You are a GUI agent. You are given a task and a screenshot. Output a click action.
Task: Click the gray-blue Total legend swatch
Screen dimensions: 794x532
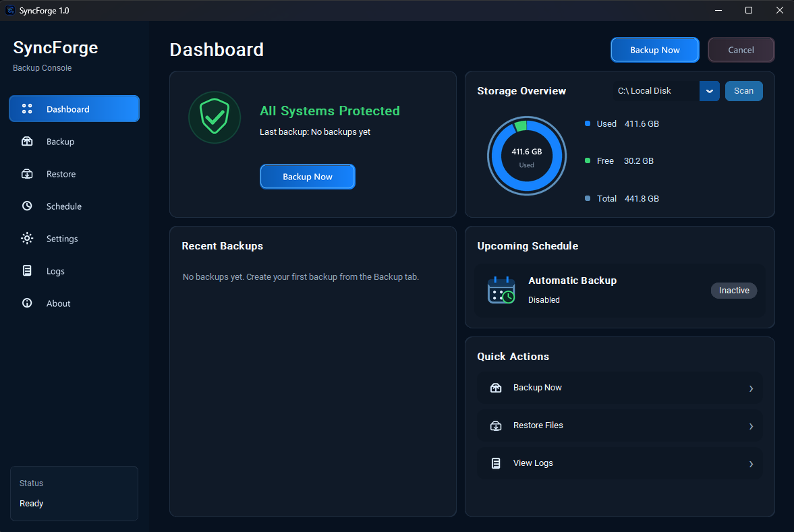point(588,198)
